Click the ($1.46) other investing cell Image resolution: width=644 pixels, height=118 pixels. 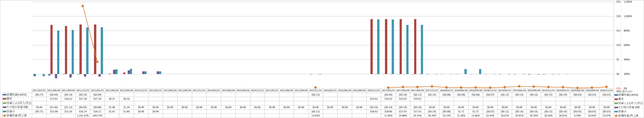click(x=54, y=107)
